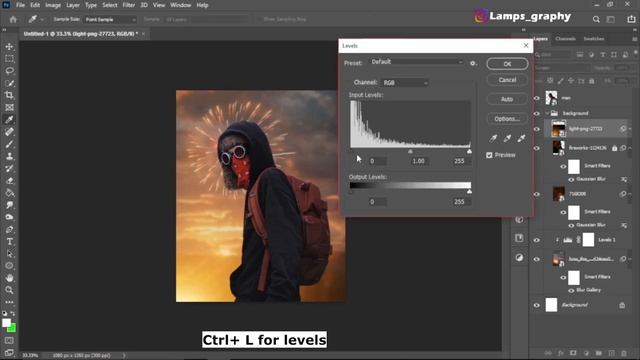The height and width of the screenshot is (360, 640).
Task: Click OK in Levels dialog
Action: [507, 64]
